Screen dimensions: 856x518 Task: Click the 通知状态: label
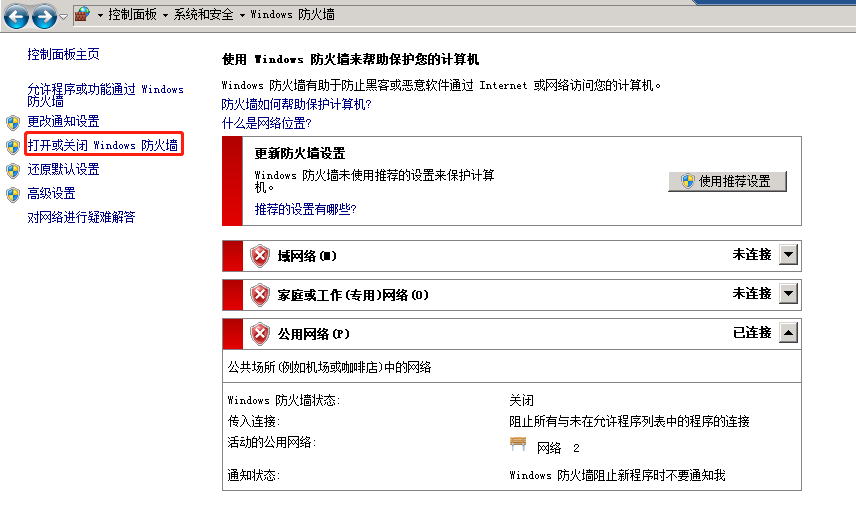[254, 475]
